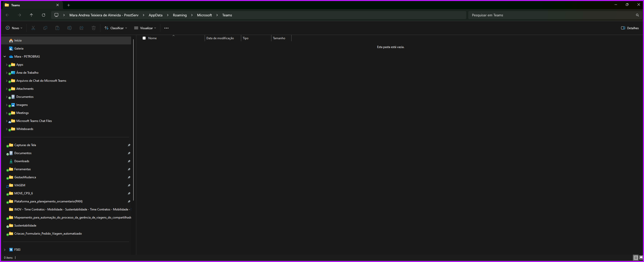644x262 pixels.
Task: Select the Whiteboards folder
Action: point(66,129)
